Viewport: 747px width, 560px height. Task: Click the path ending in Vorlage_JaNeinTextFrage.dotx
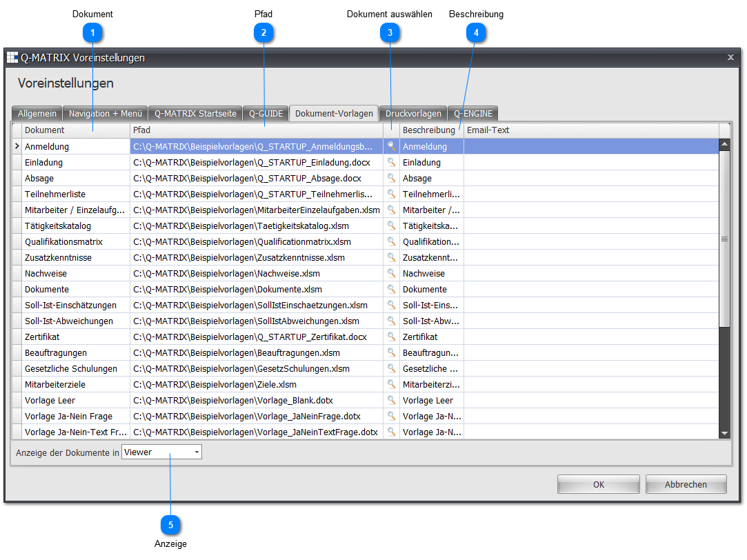[257, 432]
